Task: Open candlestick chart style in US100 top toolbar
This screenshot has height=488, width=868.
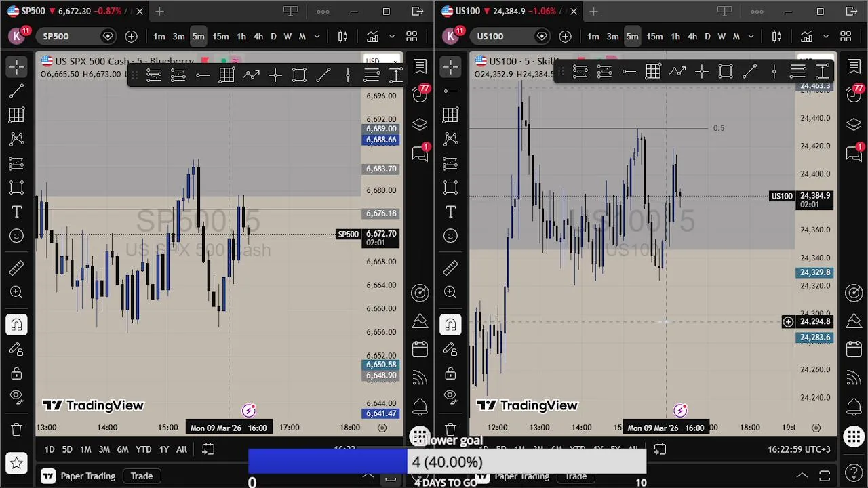Action: click(776, 37)
